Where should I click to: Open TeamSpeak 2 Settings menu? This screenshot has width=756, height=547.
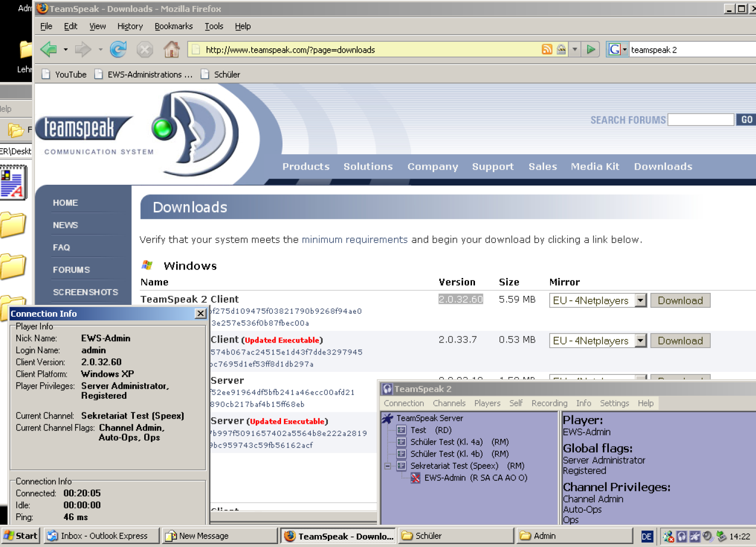click(614, 403)
